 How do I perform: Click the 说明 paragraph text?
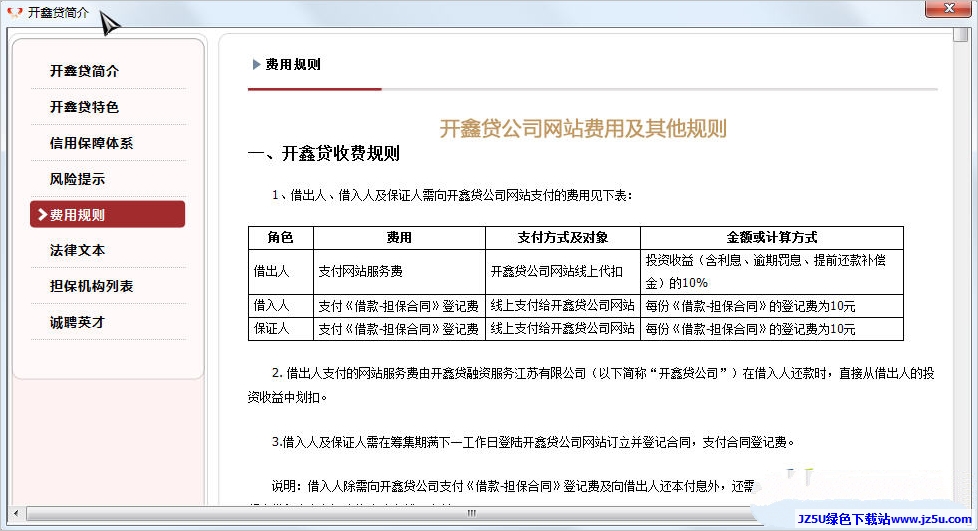click(x=513, y=486)
